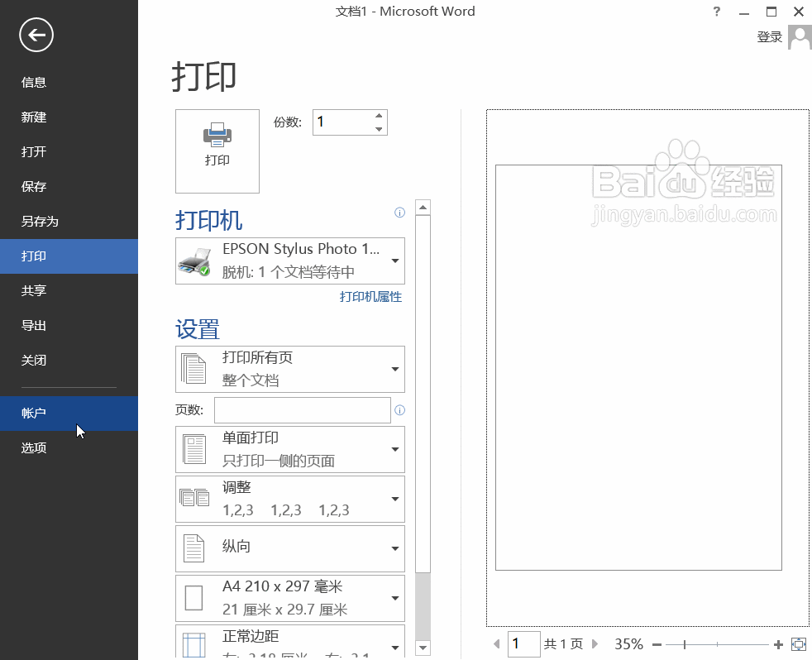812x660 pixels.
Task: Click the info icon beside the 页数 field
Action: pos(399,410)
